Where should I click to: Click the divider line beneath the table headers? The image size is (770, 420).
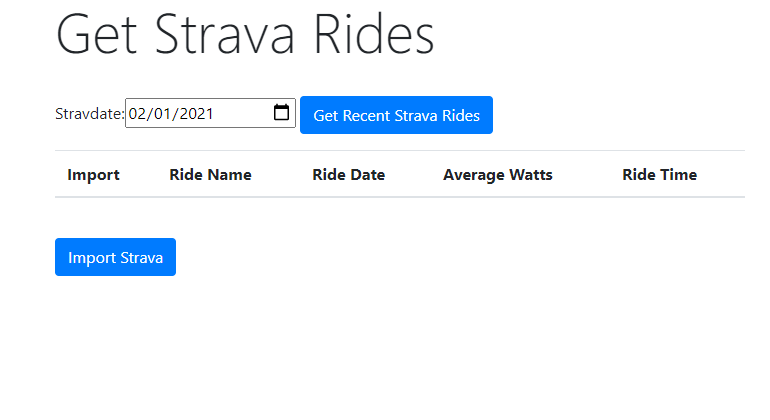(400, 197)
